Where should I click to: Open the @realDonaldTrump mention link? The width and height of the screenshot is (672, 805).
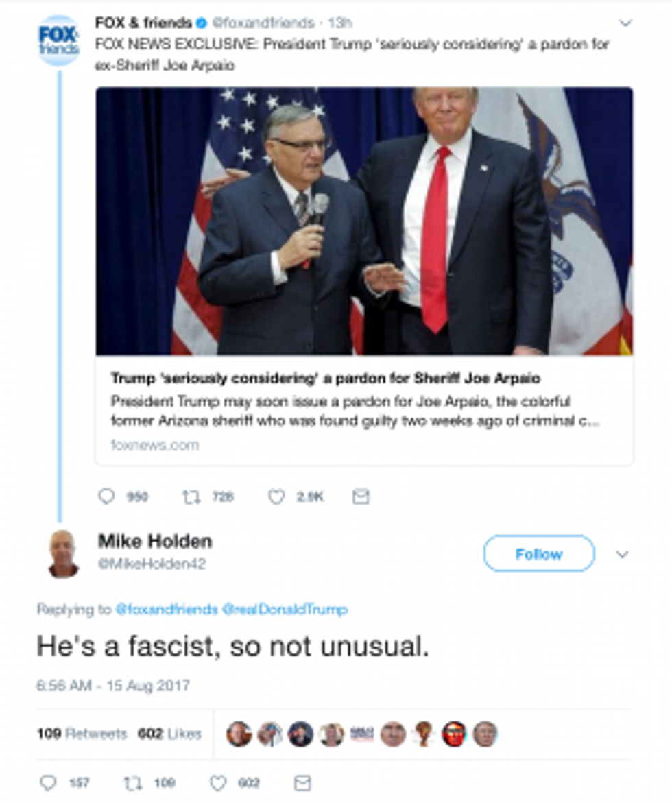click(x=285, y=609)
